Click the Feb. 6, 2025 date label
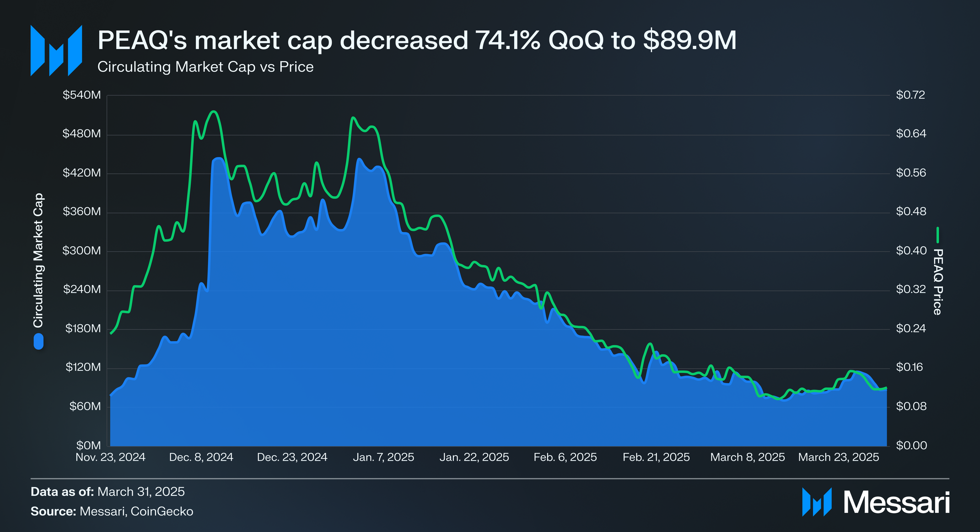Screen dimensions: 980x532 point(565,457)
